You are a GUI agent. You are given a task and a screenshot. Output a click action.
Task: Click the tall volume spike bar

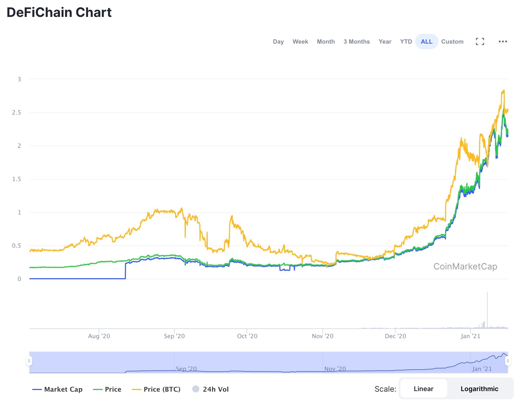pyautogui.click(x=487, y=310)
